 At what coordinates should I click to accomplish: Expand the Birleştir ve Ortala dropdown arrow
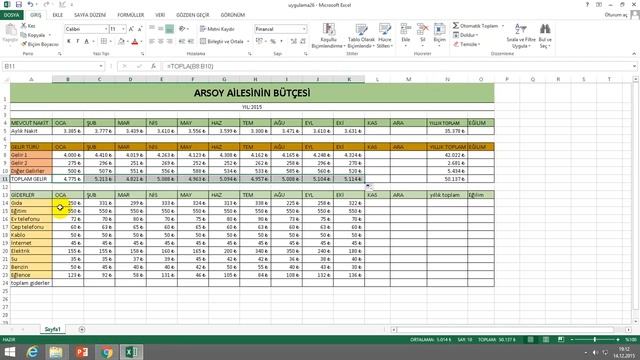248,42
